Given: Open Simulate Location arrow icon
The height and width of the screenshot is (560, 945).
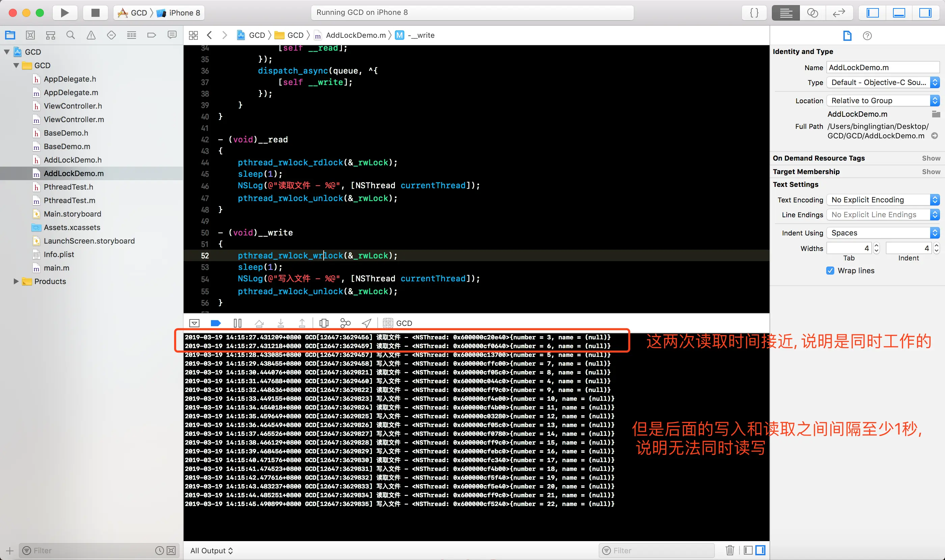Looking at the screenshot, I should (x=366, y=323).
